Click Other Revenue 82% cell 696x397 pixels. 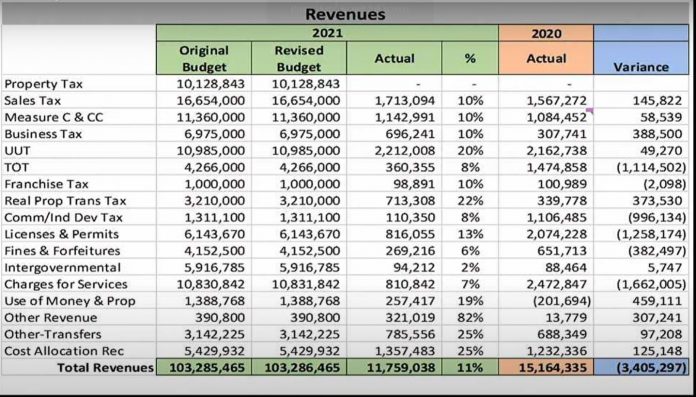(x=470, y=318)
